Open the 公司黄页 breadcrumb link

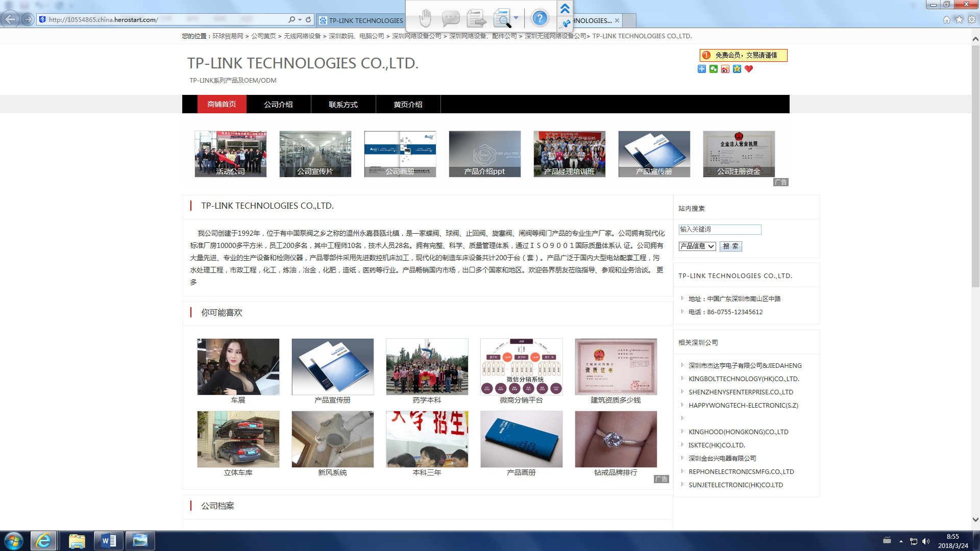(x=263, y=36)
